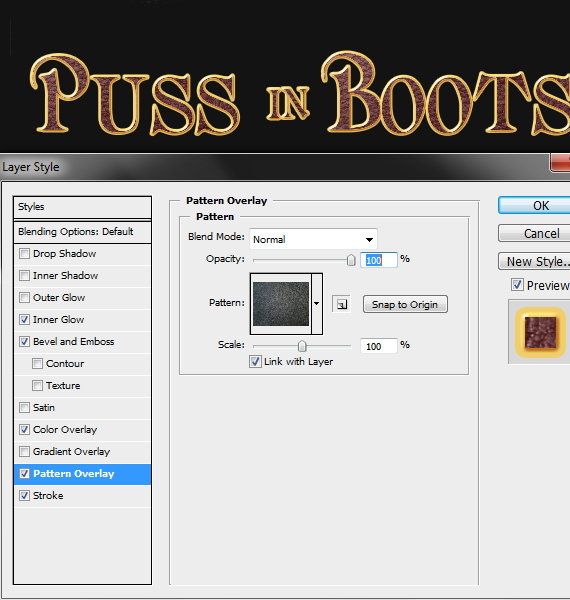Click the Opacity value field
Screen dimensions: 570x600
[379, 260]
